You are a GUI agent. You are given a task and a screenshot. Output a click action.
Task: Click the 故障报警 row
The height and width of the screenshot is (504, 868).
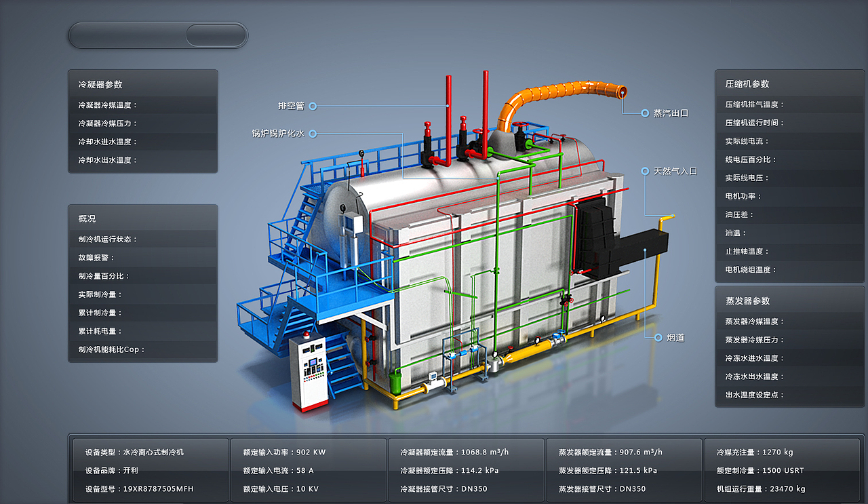[x=143, y=258]
